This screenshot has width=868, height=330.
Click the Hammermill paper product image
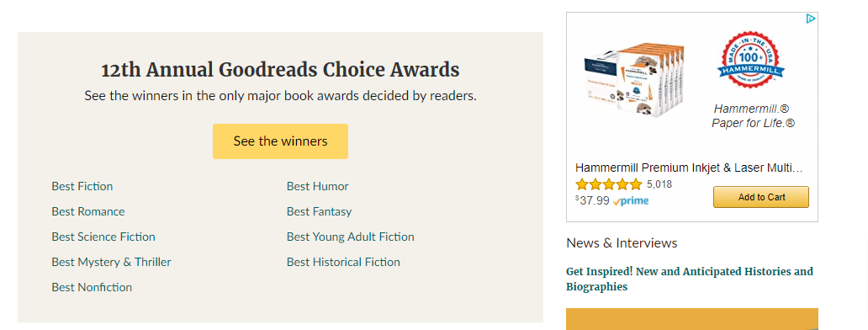tap(634, 82)
